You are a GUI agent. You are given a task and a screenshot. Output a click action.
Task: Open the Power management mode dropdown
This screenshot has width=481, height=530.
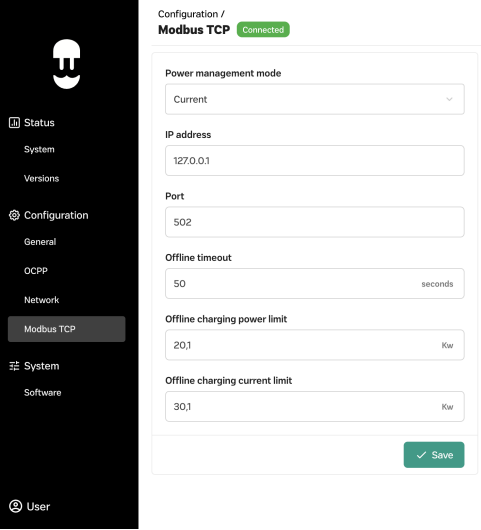[x=315, y=99]
